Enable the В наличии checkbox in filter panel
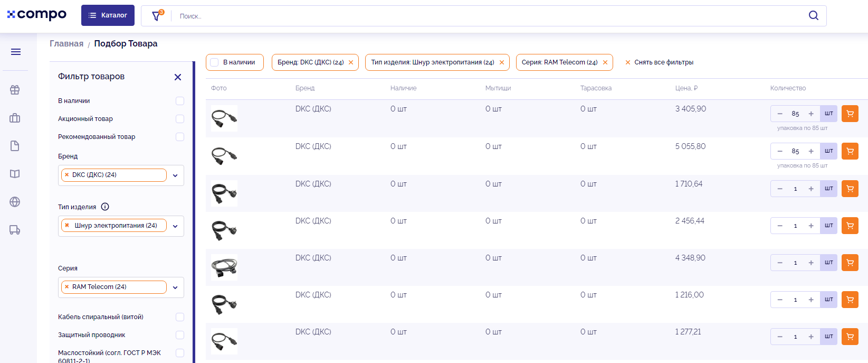The image size is (868, 363). coord(180,101)
